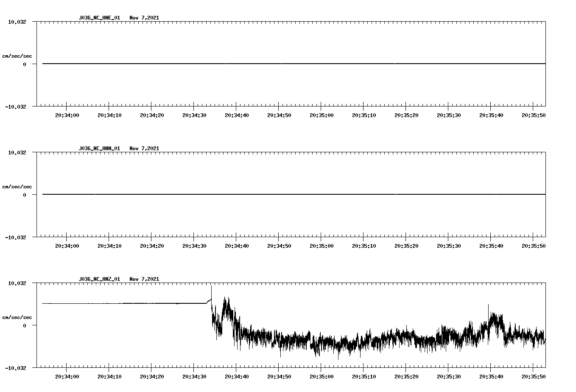Click 20:35:40 time label under HNZ plot
576x392 pixels.
pos(491,377)
